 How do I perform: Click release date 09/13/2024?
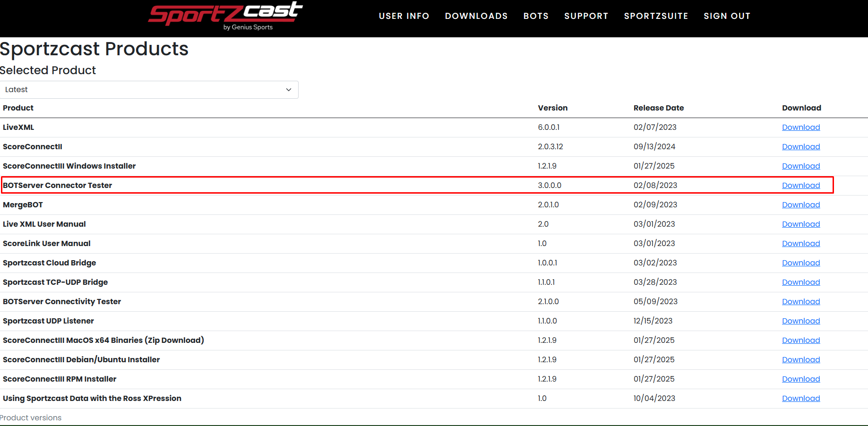coord(654,146)
